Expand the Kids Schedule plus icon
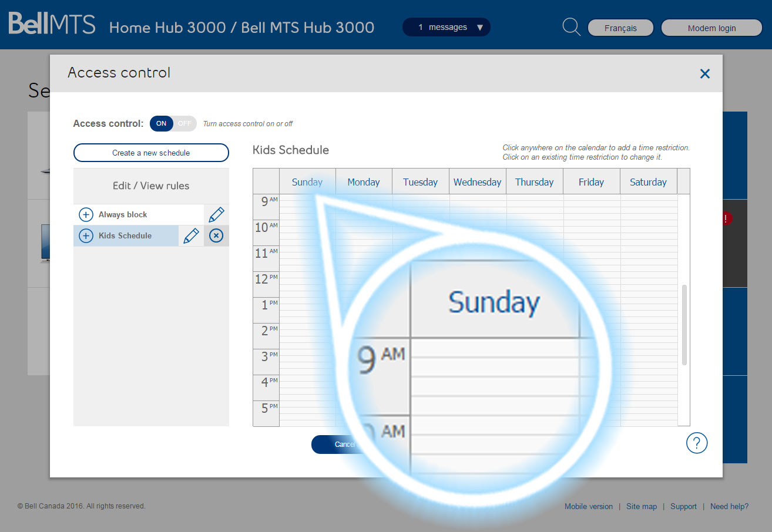 [86, 236]
